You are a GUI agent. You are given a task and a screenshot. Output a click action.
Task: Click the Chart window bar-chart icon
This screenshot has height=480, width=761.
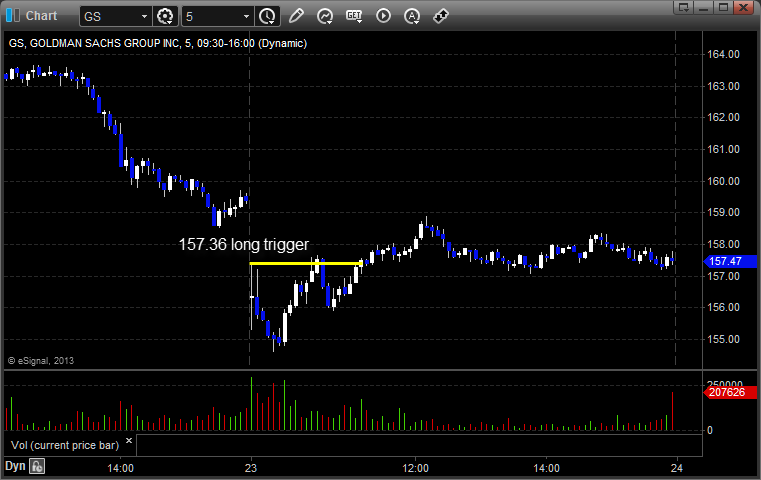13,16
